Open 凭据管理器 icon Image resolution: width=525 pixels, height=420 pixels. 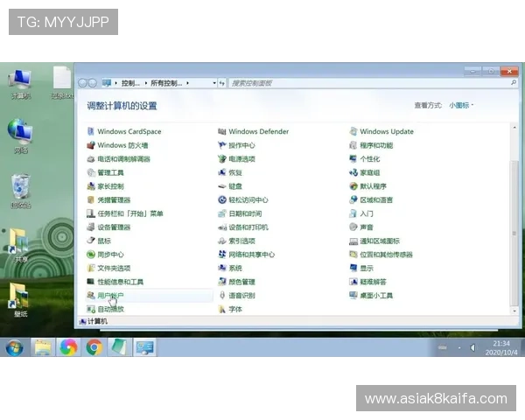click(90, 200)
